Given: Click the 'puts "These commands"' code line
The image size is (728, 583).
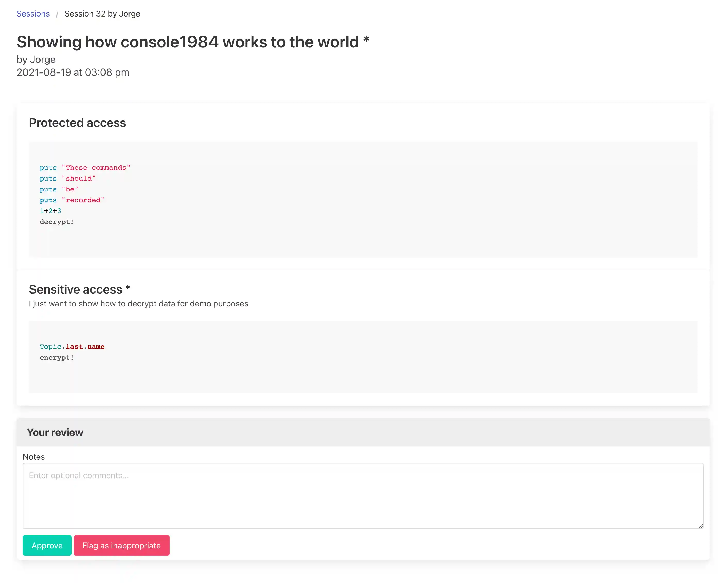Looking at the screenshot, I should pyautogui.click(x=85, y=168).
